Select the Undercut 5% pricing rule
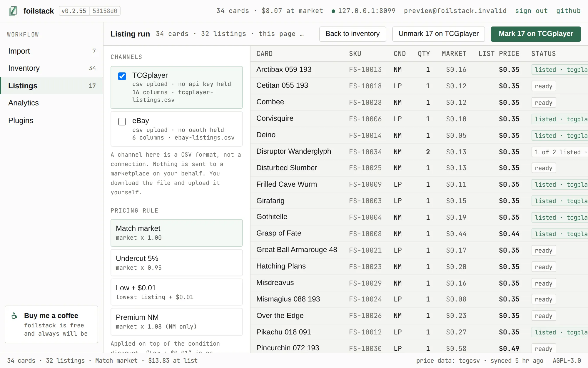 [x=177, y=263]
